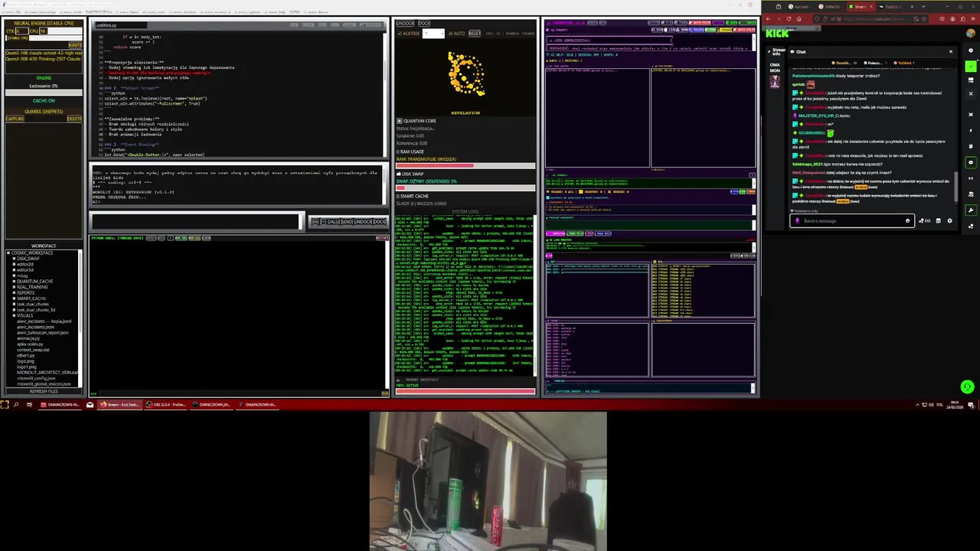
Task: Click the SWAP Solfeggio progress bar
Action: [x=465, y=188]
